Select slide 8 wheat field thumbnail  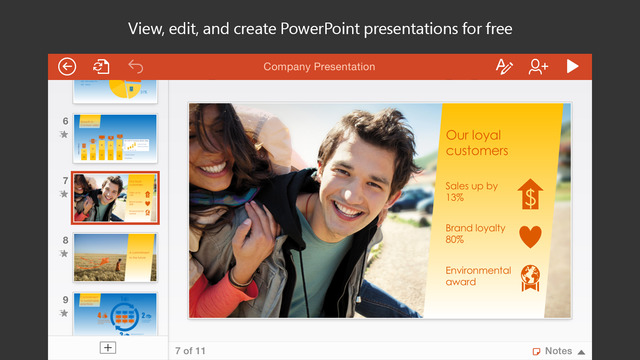[x=115, y=258]
